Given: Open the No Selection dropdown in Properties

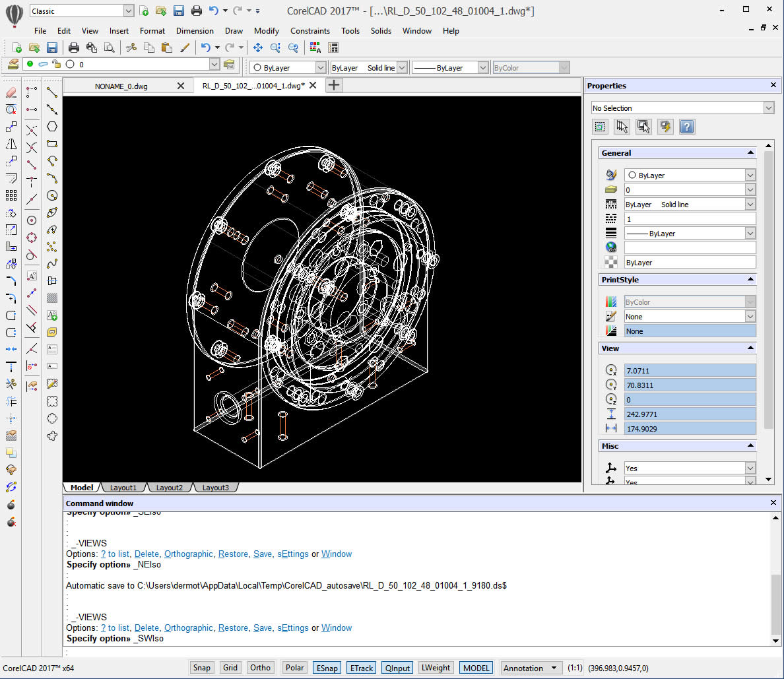Looking at the screenshot, I should 769,108.
